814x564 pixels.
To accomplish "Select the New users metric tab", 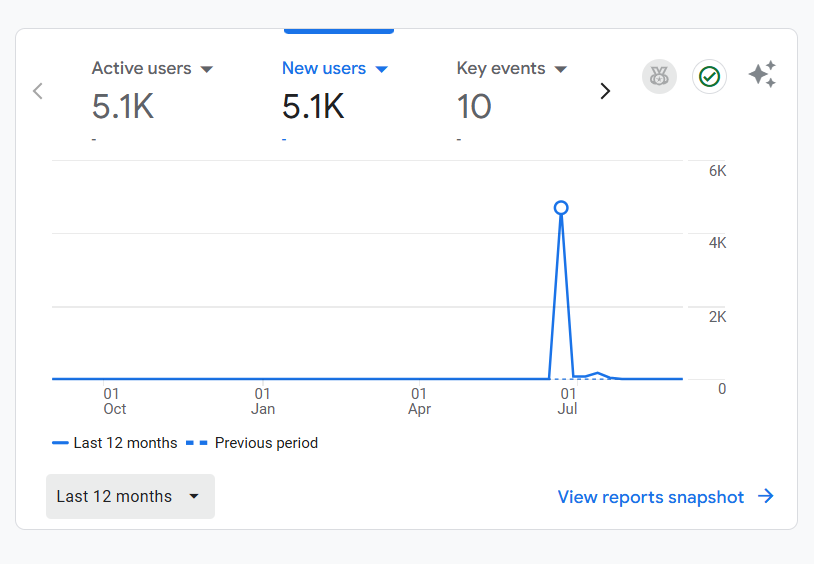I will 323,69.
